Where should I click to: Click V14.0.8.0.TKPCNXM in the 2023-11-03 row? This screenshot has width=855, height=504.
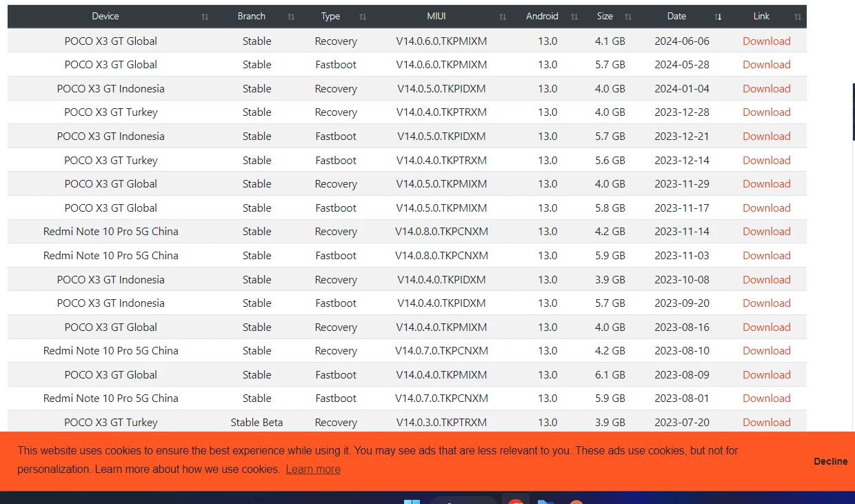(x=441, y=255)
